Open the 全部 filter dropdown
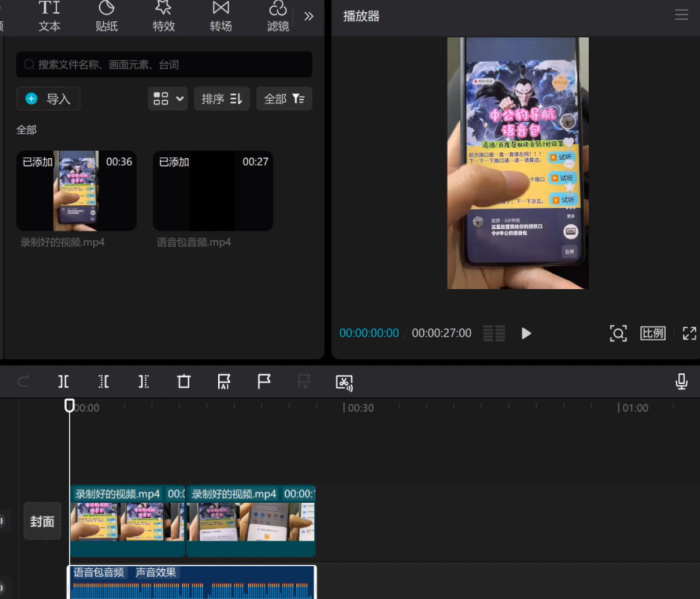The width and height of the screenshot is (700, 599). click(x=284, y=99)
